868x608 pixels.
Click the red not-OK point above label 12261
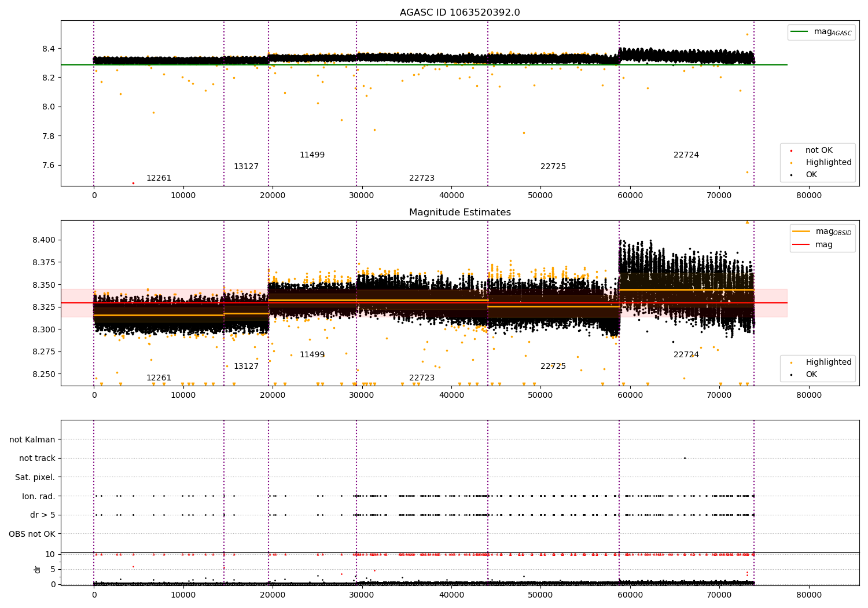point(133,183)
